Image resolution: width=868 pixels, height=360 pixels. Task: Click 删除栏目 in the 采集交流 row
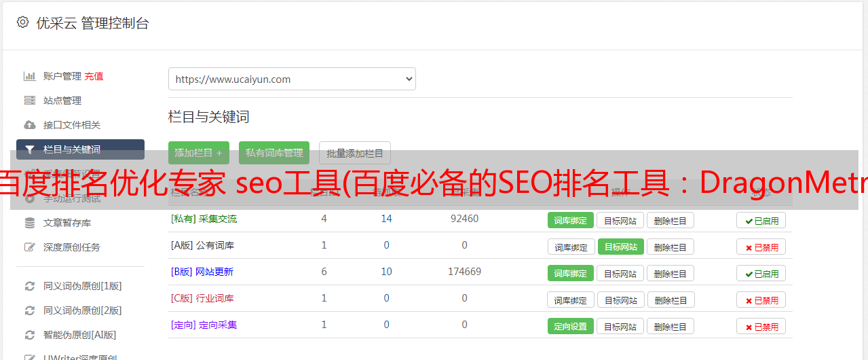670,220
